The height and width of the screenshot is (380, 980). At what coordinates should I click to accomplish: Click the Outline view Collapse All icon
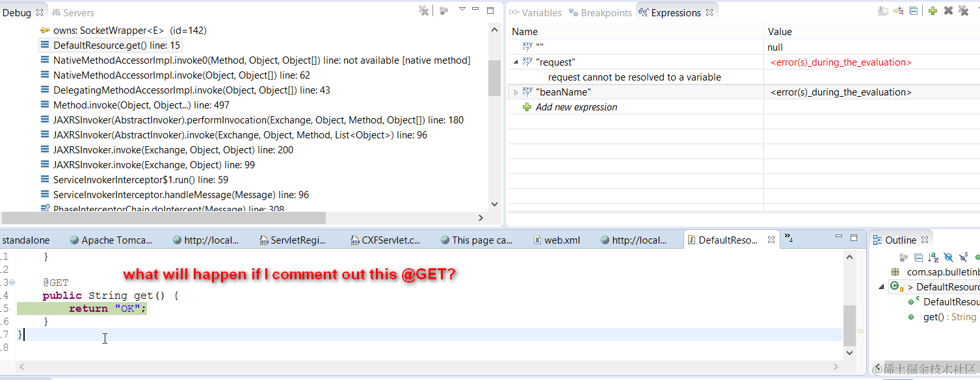tap(918, 257)
